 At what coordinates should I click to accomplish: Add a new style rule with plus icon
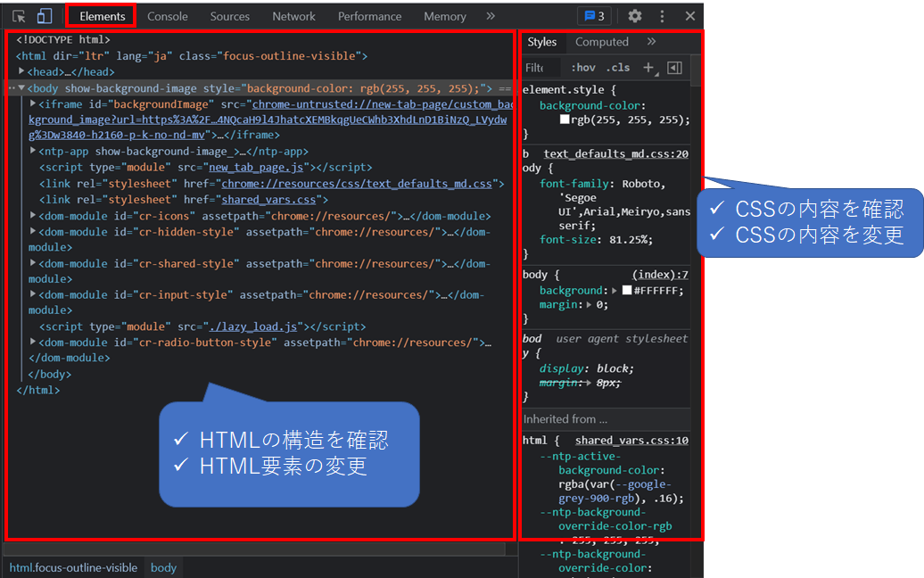point(648,68)
